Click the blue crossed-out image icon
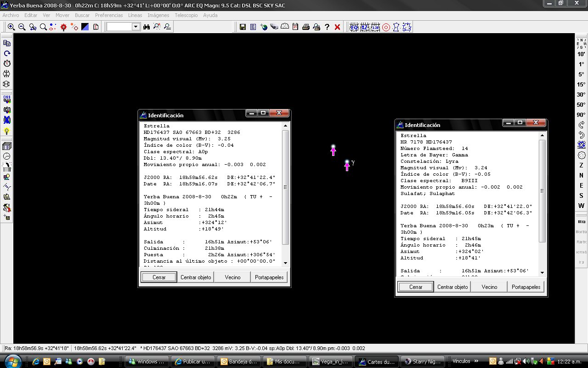This screenshot has height=368, width=588. pos(7,121)
